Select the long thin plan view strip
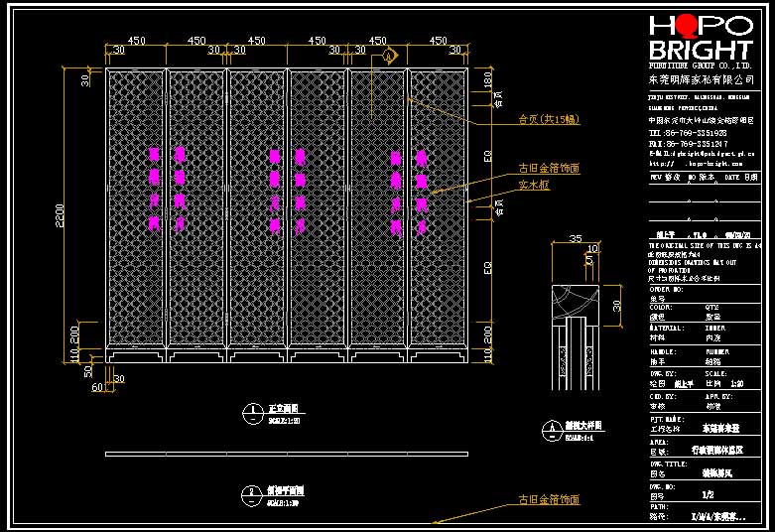This screenshot has width=775, height=532. (x=287, y=454)
